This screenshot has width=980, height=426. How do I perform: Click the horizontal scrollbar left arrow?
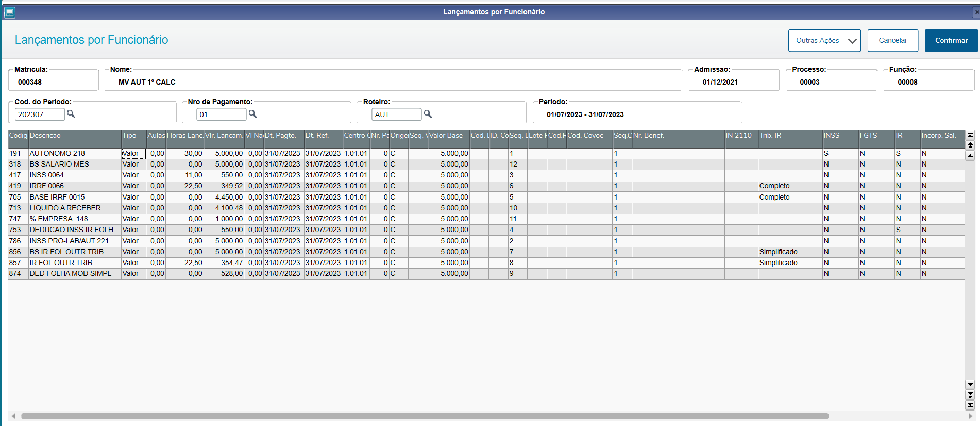(13, 416)
